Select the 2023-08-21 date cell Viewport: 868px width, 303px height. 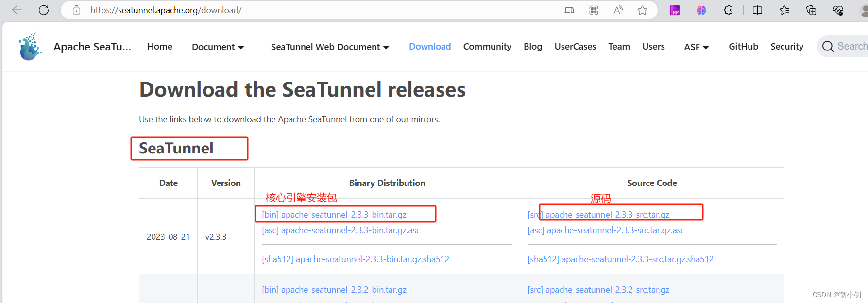click(168, 237)
